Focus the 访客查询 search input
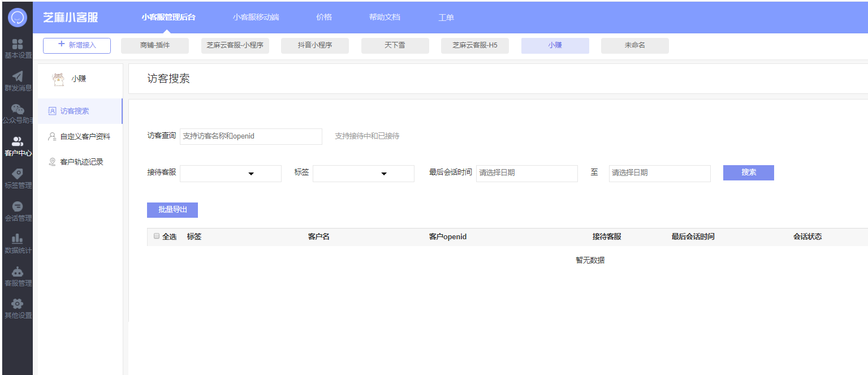 pyautogui.click(x=251, y=136)
